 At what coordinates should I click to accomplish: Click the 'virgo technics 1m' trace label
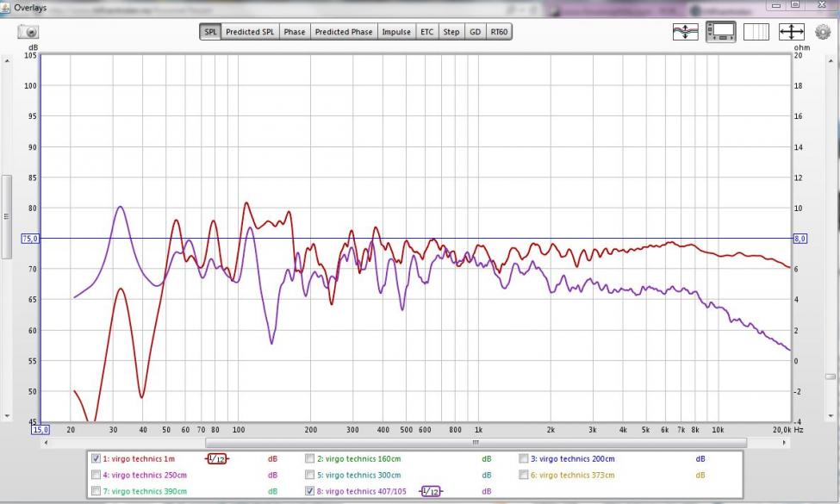pyautogui.click(x=143, y=459)
